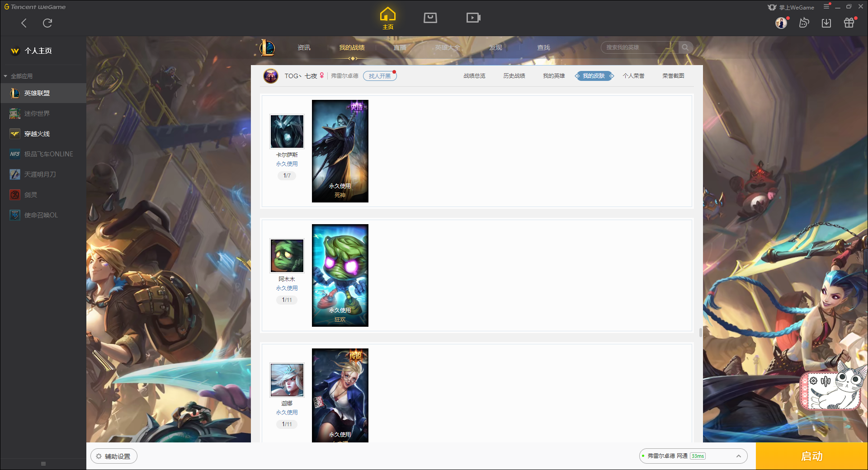Select 极品飞车ONLINE in the sidebar
The width and height of the screenshot is (868, 470).
coord(43,154)
